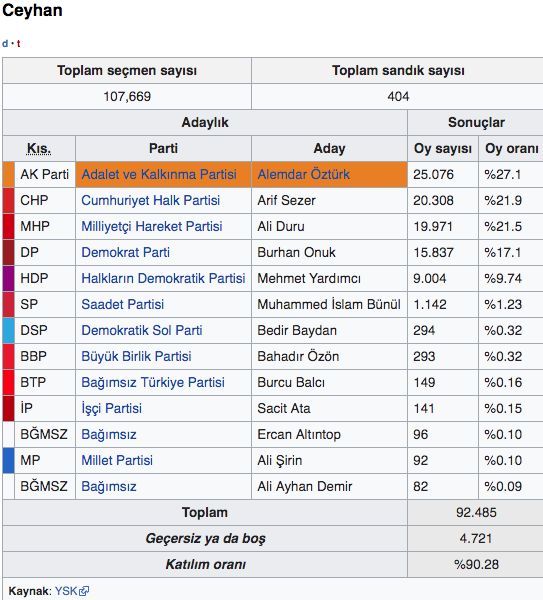Click the 'Toplam seçmen sayısı' header
This screenshot has height=600, width=543.
click(x=127, y=70)
